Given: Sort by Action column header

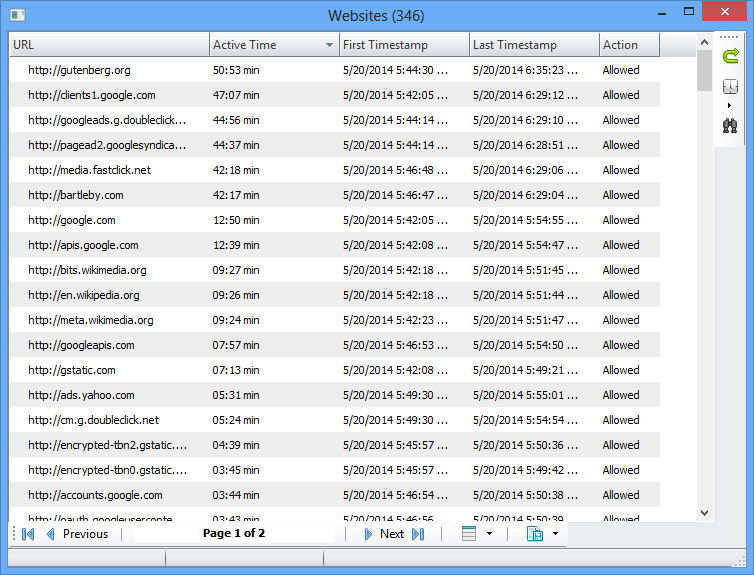Looking at the screenshot, I should pos(628,45).
